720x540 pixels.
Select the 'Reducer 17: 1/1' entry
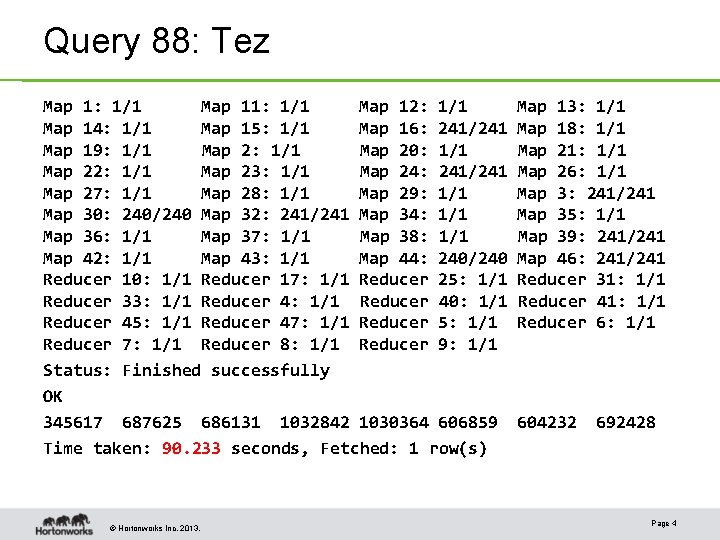pos(275,280)
